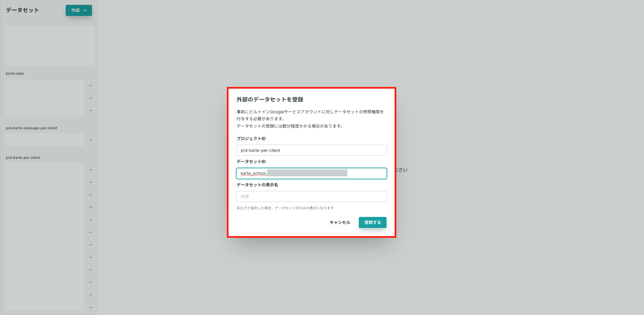Open the third ellipsis menu under karte-data
Screen dimensions: 644x315
click(x=90, y=110)
